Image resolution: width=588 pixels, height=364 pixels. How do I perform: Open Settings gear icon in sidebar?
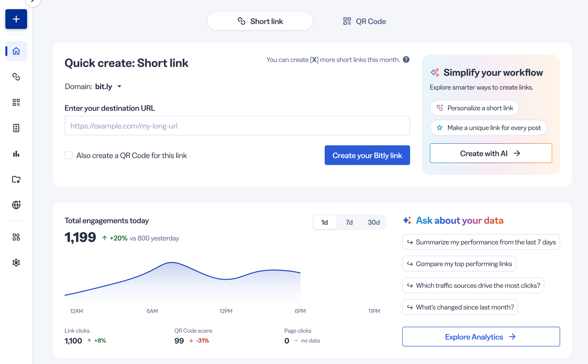point(16,263)
